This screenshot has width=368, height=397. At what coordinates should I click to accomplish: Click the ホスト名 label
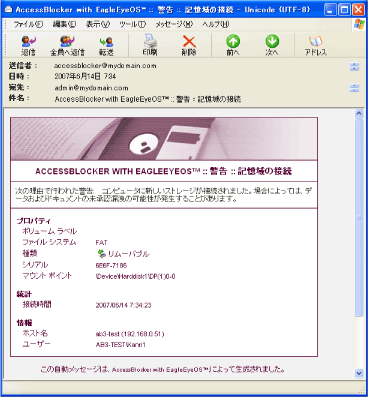(x=35, y=333)
